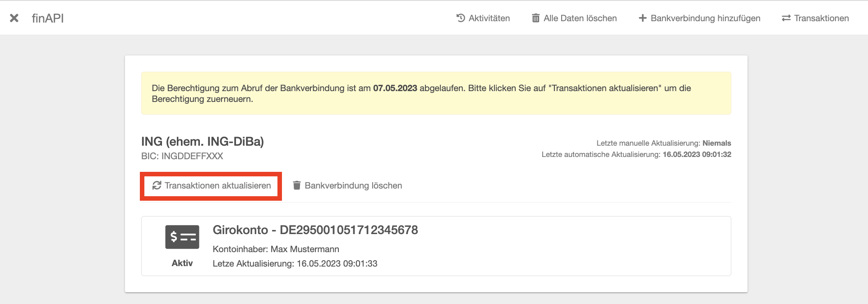Click Letze Aktualisierung: 16.05.2023 09:01:33
This screenshot has width=868, height=304.
[295, 263]
